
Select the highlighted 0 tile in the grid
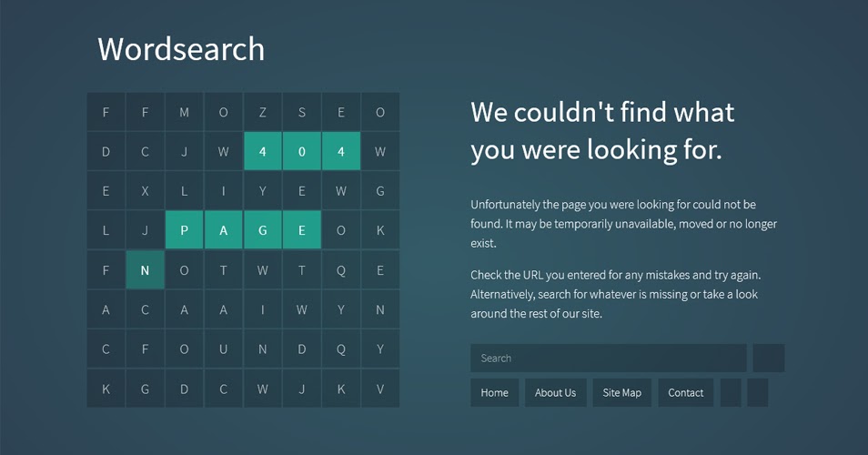point(302,151)
